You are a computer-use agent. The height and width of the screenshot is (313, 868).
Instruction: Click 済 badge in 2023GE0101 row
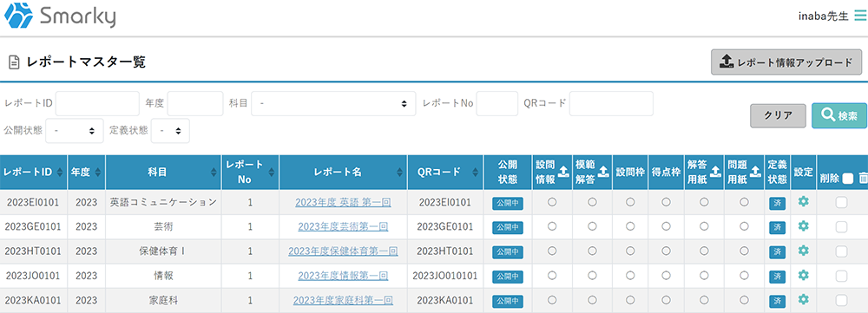tap(777, 227)
